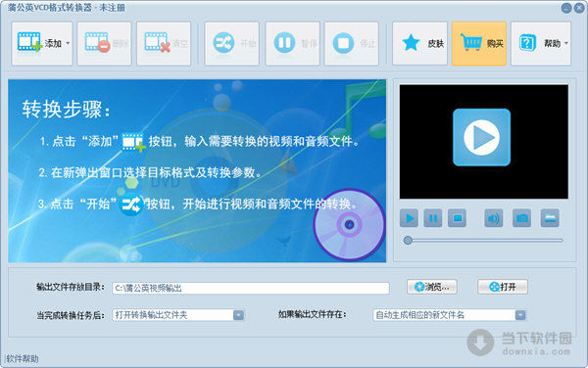Image resolution: width=588 pixels, height=368 pixels.
Task: Start conversion with the 开始 shuffle icon
Action: (223, 43)
